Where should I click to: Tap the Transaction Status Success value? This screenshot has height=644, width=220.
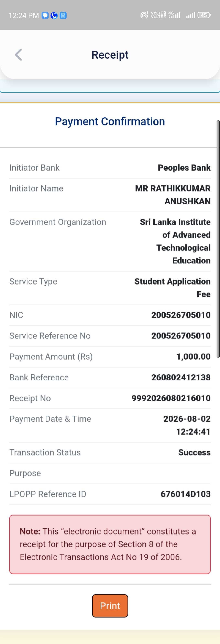(194, 452)
